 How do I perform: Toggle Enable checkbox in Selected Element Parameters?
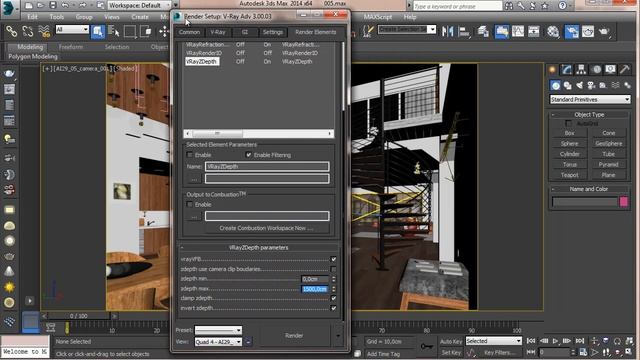pyautogui.click(x=189, y=155)
